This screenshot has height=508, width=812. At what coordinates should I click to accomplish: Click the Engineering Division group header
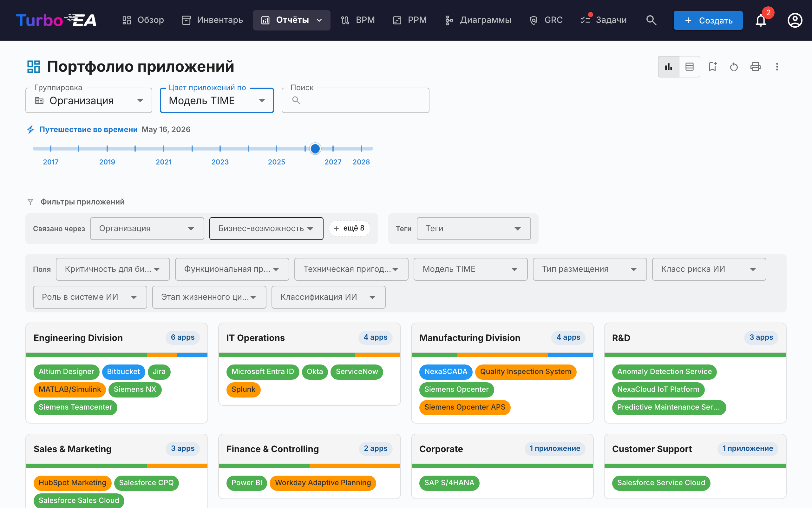tap(116, 338)
